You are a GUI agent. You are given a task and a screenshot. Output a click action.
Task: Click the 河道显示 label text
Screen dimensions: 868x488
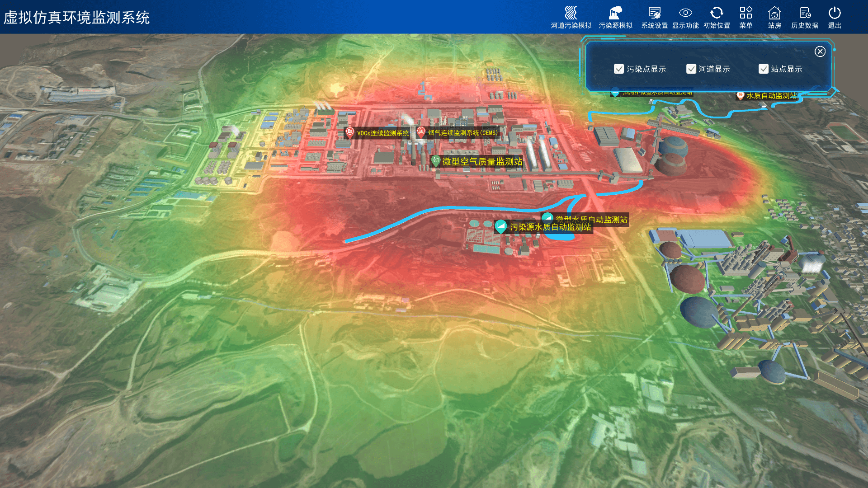coord(714,69)
